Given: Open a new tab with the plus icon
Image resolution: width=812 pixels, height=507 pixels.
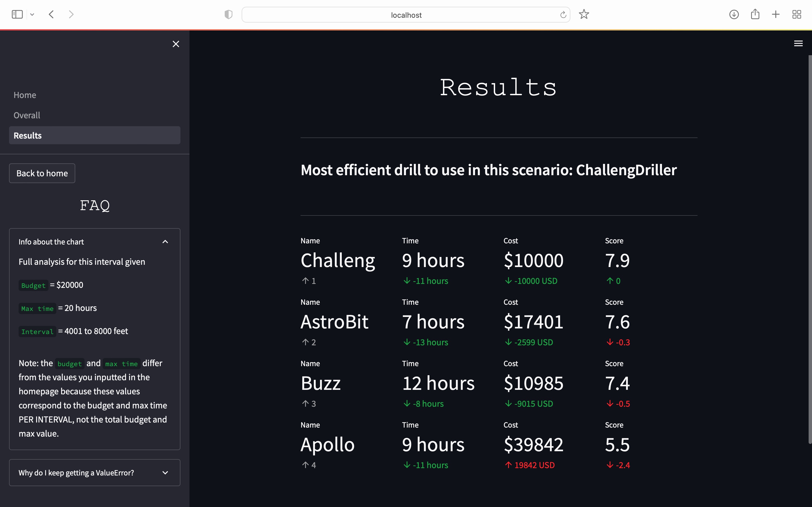Looking at the screenshot, I should point(776,14).
